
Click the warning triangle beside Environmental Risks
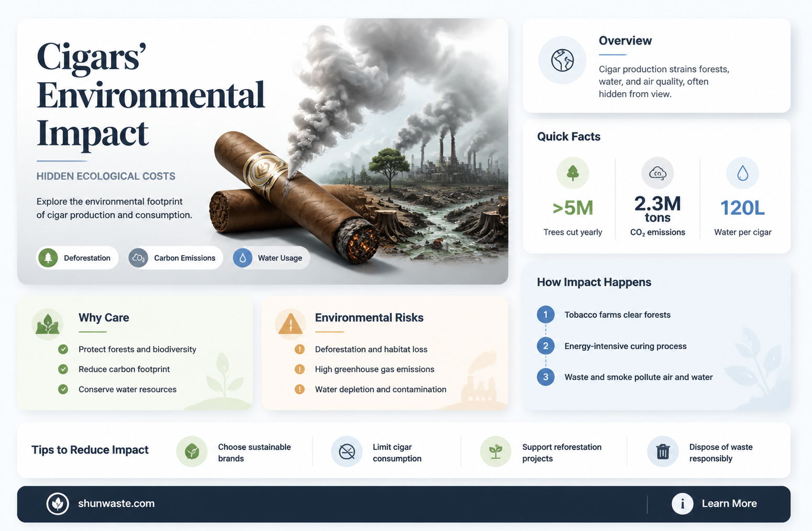point(291,324)
